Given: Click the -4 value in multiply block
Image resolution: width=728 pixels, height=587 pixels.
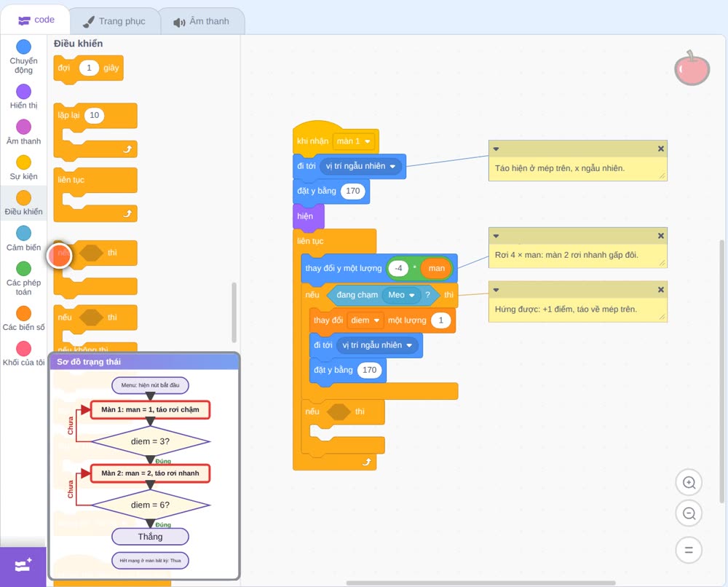Looking at the screenshot, I should (398, 269).
